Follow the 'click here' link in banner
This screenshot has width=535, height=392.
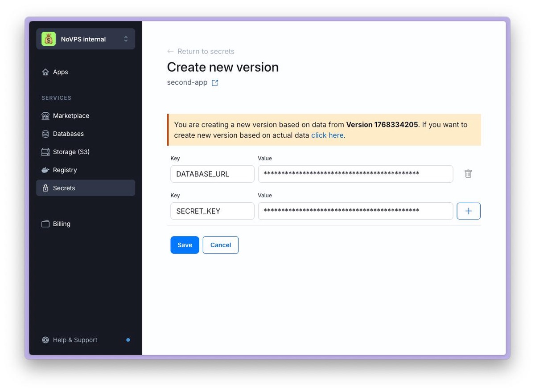(327, 135)
